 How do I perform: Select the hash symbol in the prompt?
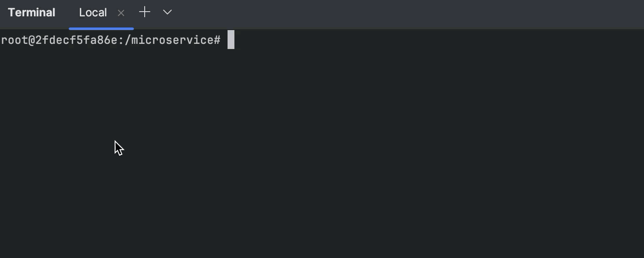(x=217, y=40)
